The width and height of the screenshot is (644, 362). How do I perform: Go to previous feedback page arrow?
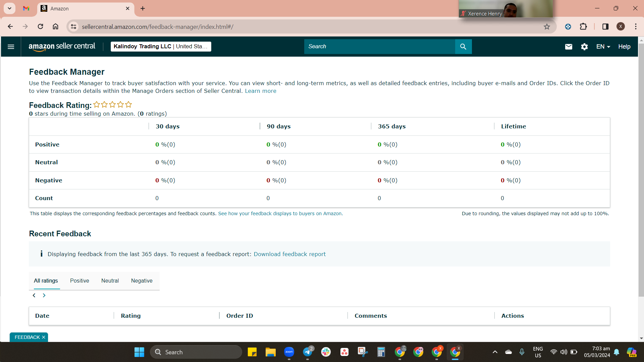34,295
